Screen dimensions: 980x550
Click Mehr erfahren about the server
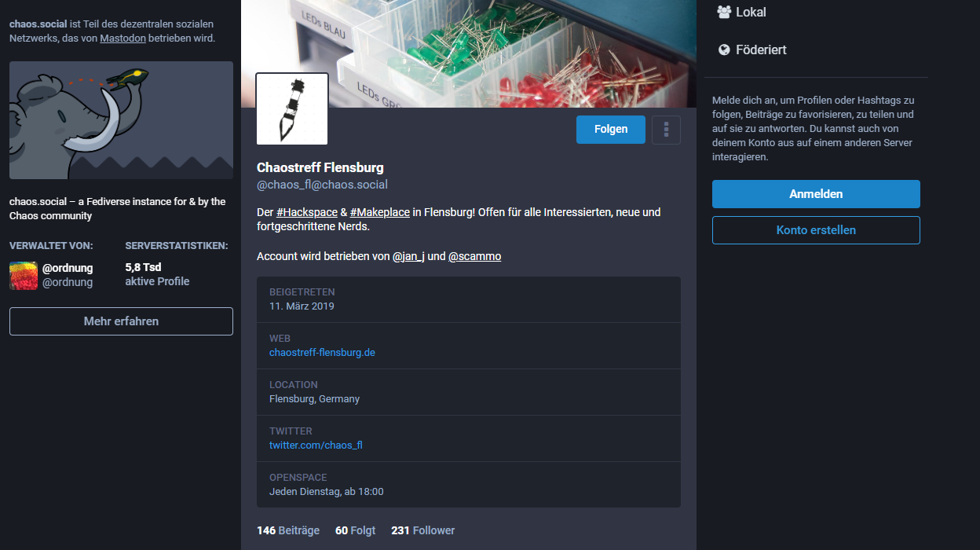click(x=121, y=321)
